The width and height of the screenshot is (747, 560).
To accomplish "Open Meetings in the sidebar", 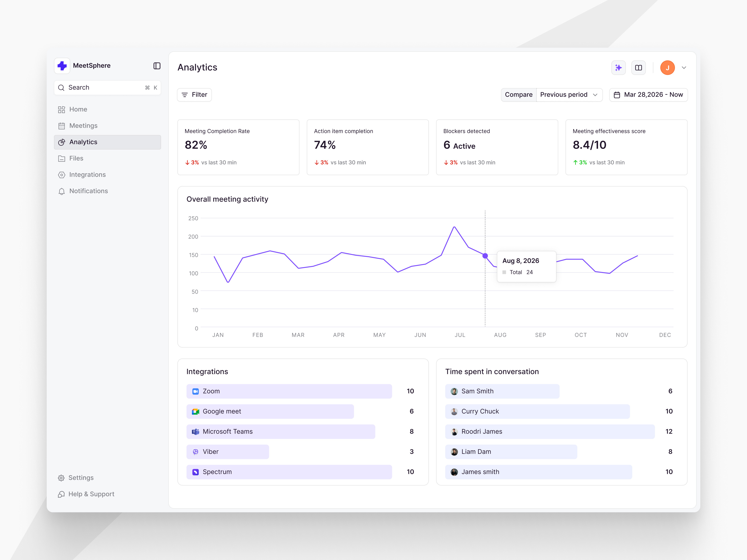I will click(107, 126).
